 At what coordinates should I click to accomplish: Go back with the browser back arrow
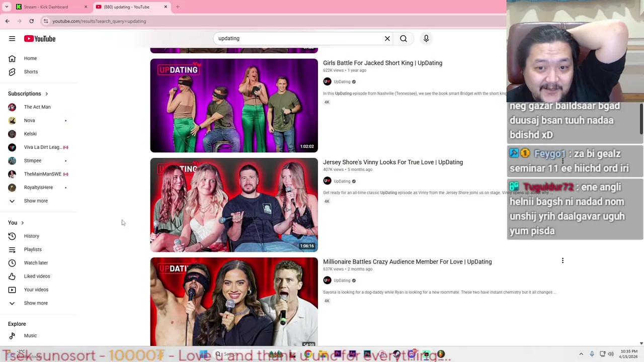click(x=7, y=21)
